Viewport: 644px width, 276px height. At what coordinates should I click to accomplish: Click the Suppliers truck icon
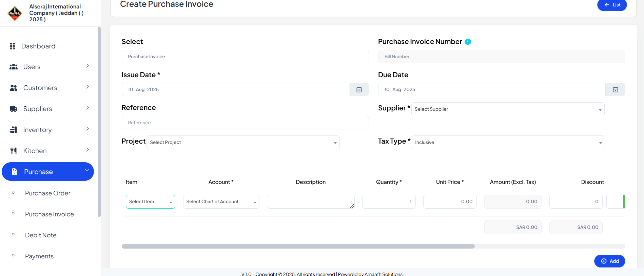click(14, 109)
